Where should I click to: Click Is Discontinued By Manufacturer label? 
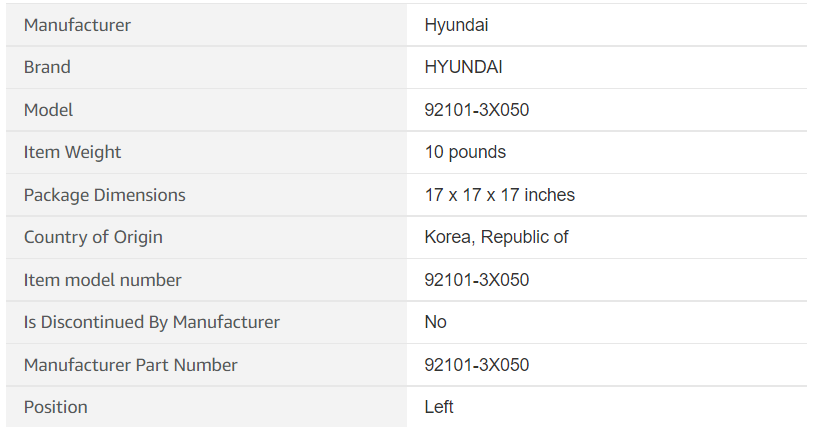tap(151, 322)
